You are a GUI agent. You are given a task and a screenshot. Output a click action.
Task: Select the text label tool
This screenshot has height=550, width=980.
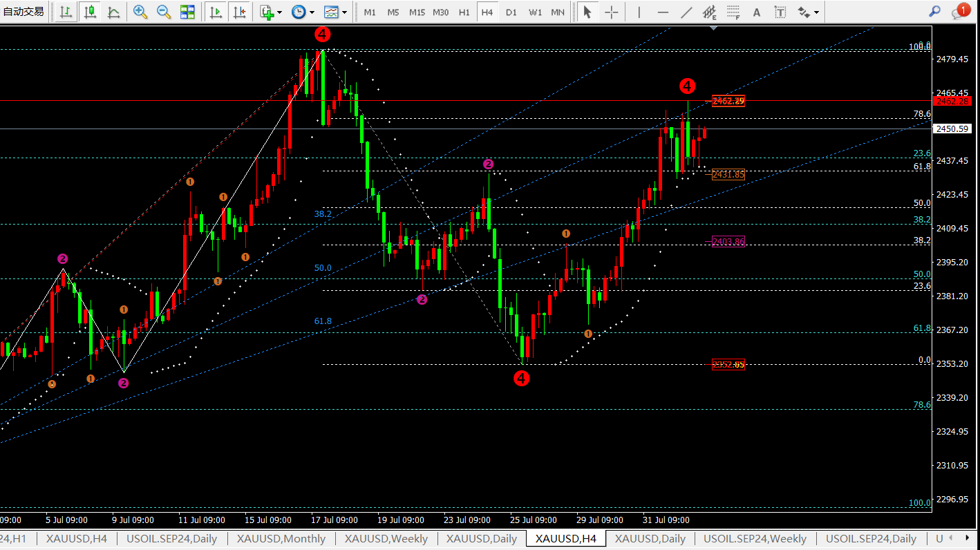(780, 12)
